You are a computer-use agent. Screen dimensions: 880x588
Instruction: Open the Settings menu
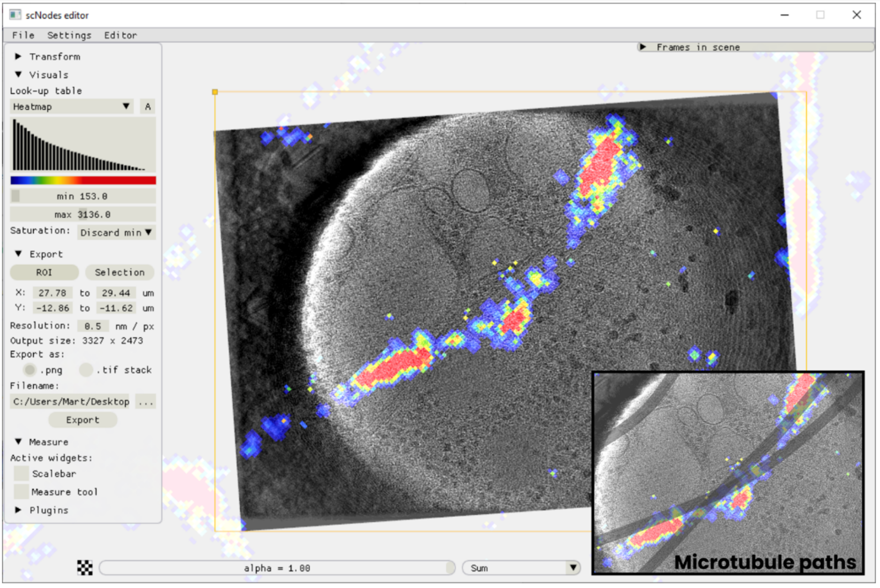point(69,35)
